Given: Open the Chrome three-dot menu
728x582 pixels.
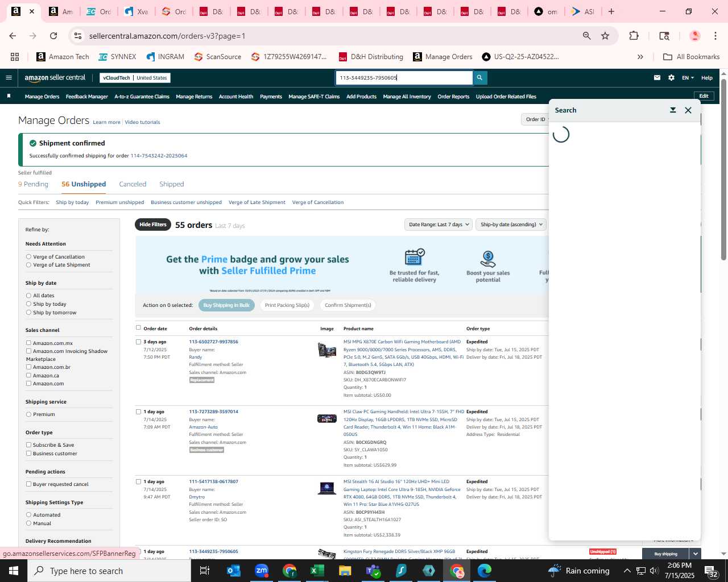Looking at the screenshot, I should click(x=715, y=36).
